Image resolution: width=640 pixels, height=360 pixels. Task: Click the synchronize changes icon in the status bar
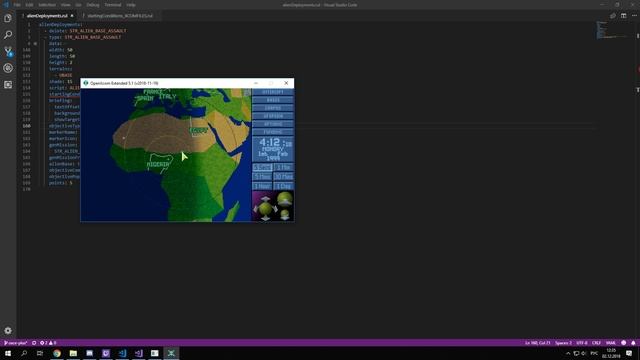tap(34, 343)
